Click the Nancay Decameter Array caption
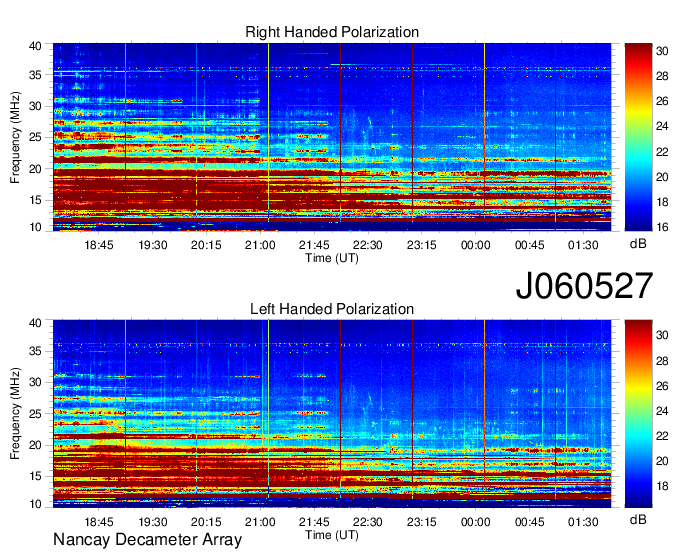The width and height of the screenshot is (680, 552). 147,540
